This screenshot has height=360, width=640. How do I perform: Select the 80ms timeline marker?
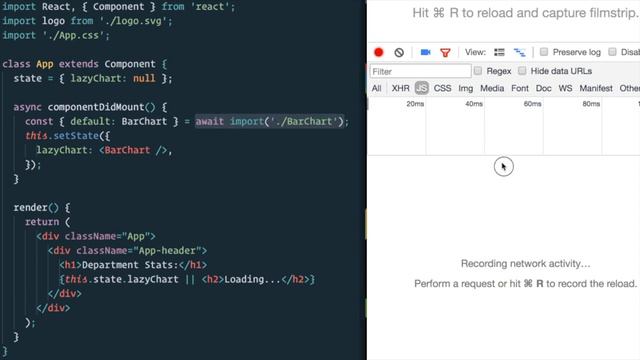[x=591, y=104]
